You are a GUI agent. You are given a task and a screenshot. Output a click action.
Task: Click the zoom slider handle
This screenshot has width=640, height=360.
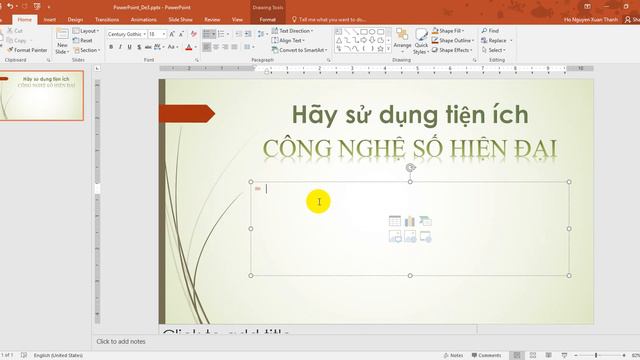(x=596, y=356)
